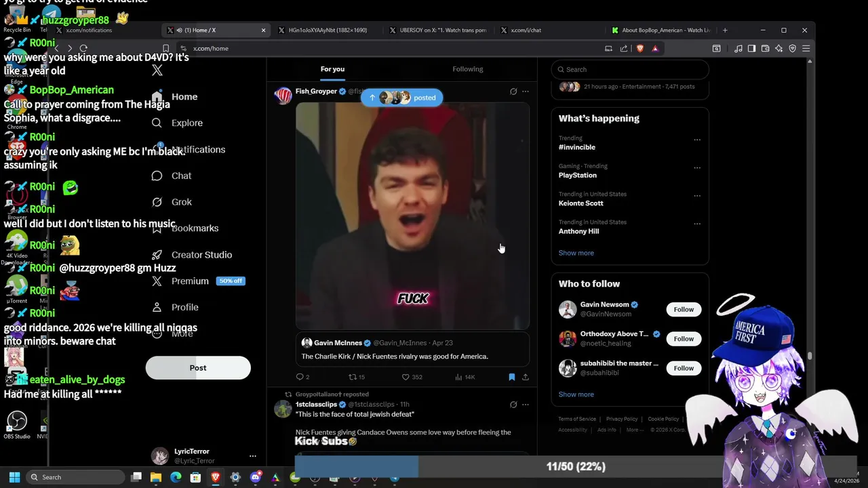This screenshot has height=488, width=868.
Task: Go to Home in X sidebar
Action: click(x=175, y=97)
